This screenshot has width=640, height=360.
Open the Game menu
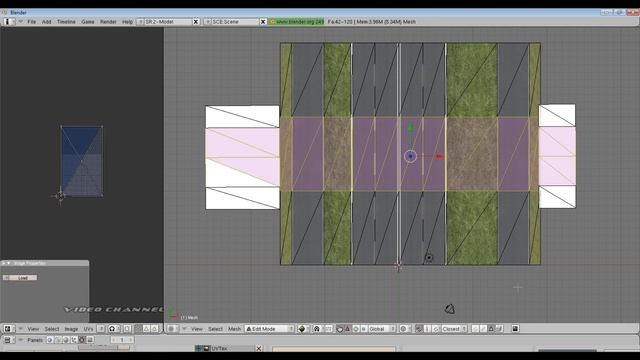(88, 22)
